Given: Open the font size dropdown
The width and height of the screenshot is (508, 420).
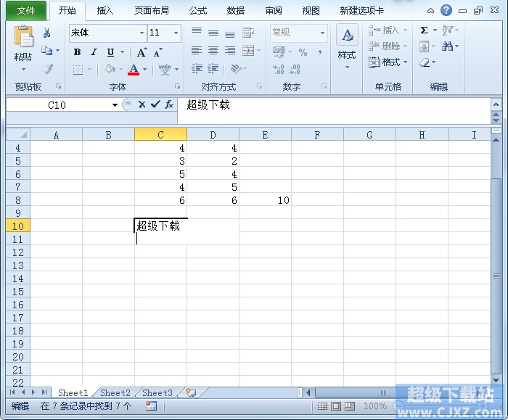Looking at the screenshot, I should (x=176, y=33).
